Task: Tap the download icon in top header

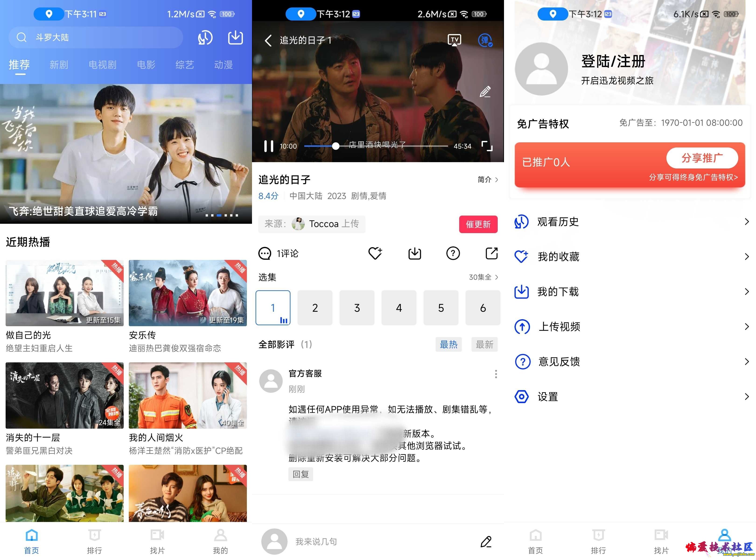Action: coord(235,38)
